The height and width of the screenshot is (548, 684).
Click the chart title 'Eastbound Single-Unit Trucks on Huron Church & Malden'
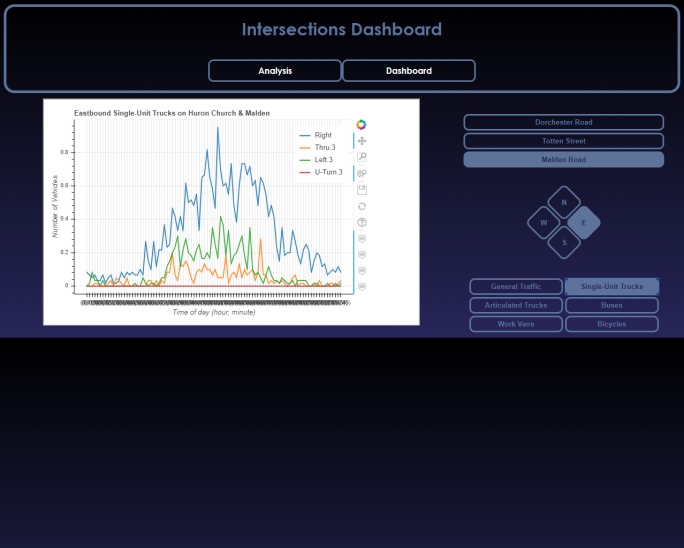(172, 113)
